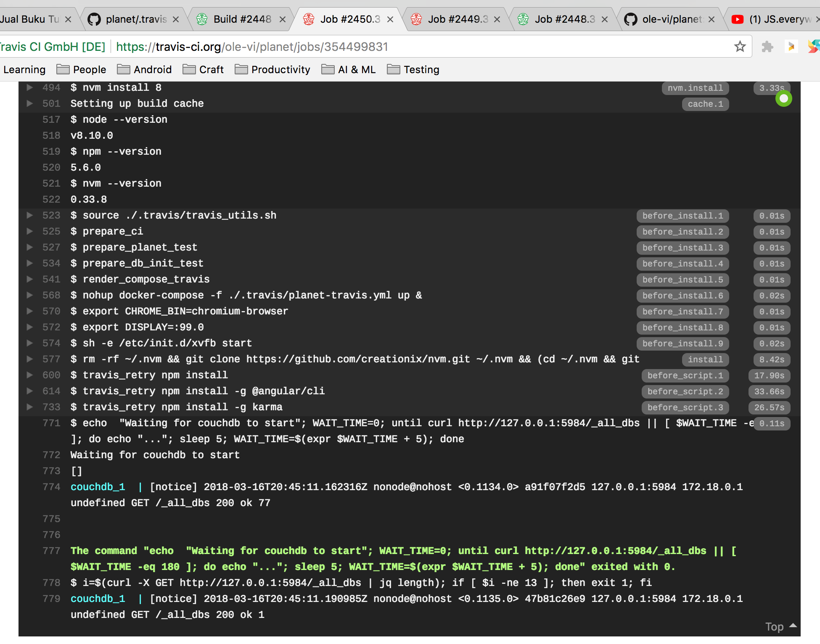Image resolution: width=820 pixels, height=644 pixels.
Task: Click the 5.6.0 npm version output
Action: (x=86, y=167)
